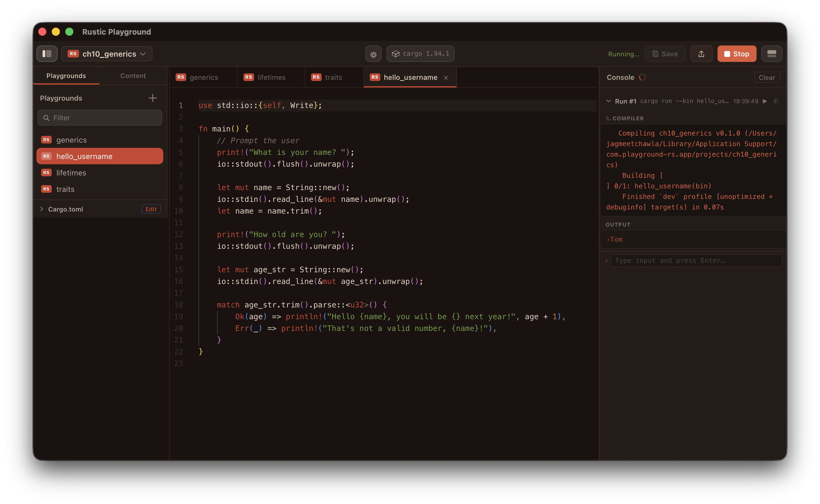Open the layout panels icon beside Stop

[772, 54]
